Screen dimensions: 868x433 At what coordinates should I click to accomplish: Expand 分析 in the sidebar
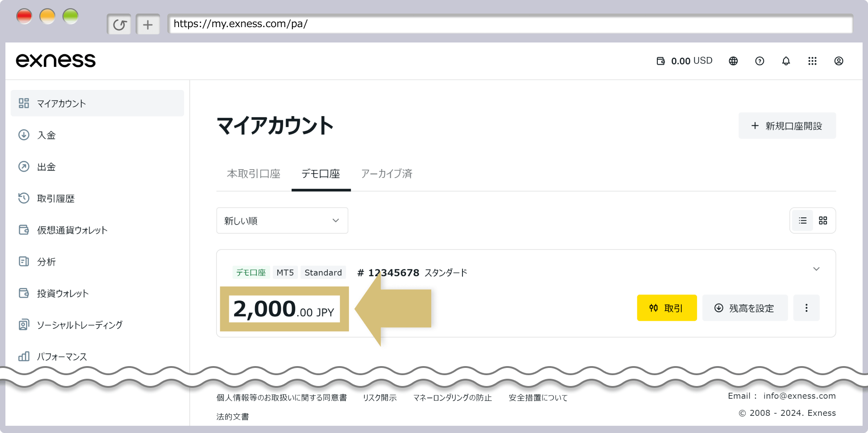[97, 261]
